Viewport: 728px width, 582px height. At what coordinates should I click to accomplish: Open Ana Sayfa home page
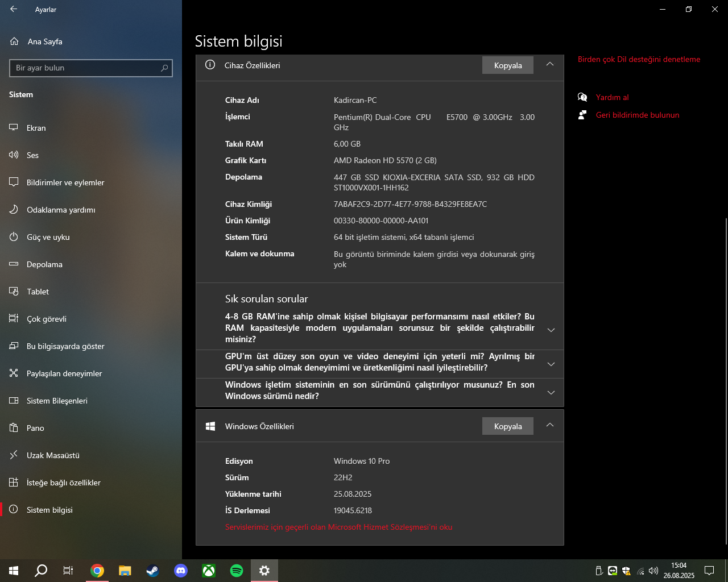pyautogui.click(x=91, y=41)
